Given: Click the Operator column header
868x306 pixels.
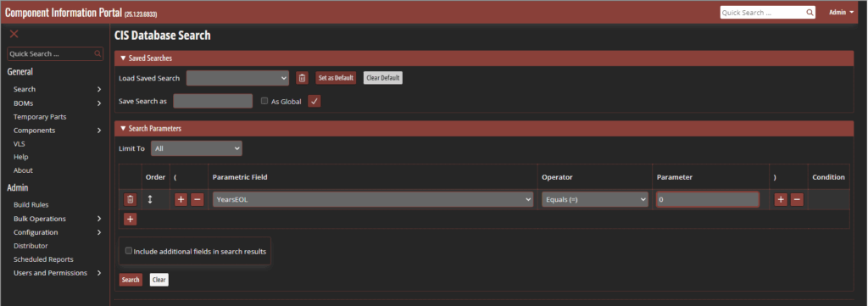Looking at the screenshot, I should pos(557,177).
